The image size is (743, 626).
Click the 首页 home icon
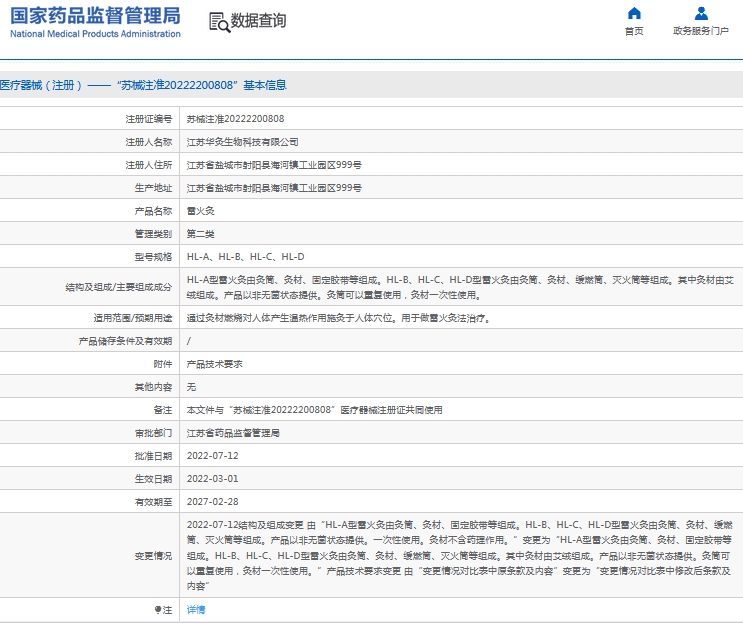634,13
